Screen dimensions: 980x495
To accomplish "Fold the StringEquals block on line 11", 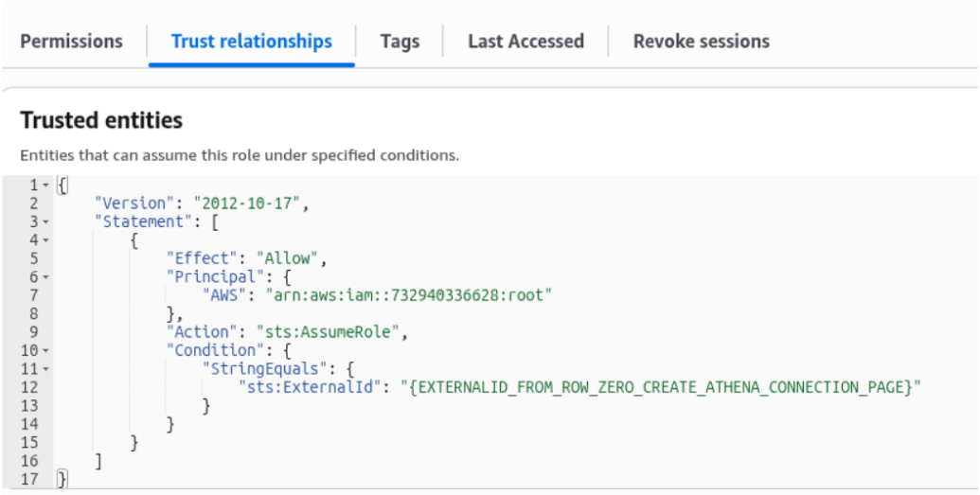I will [46, 369].
